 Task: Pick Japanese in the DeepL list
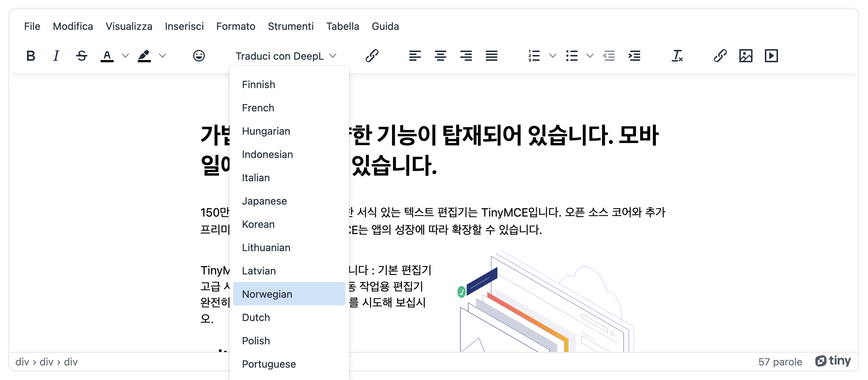289,201
